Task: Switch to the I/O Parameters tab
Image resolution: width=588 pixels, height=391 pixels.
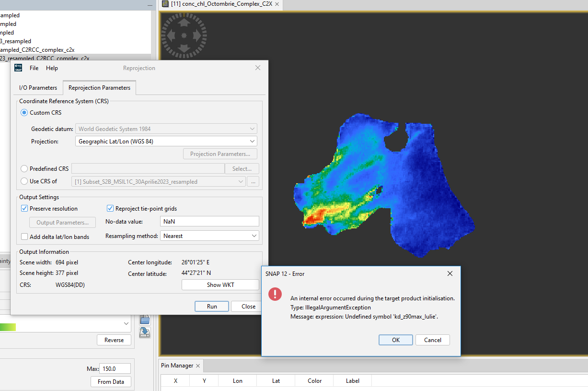Action: point(38,88)
